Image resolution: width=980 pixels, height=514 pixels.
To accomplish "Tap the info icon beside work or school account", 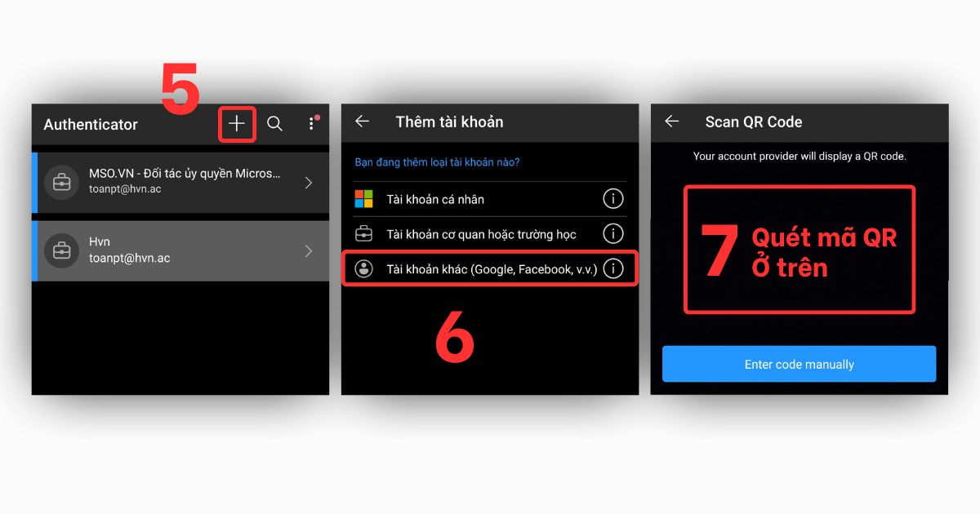I will tap(613, 233).
